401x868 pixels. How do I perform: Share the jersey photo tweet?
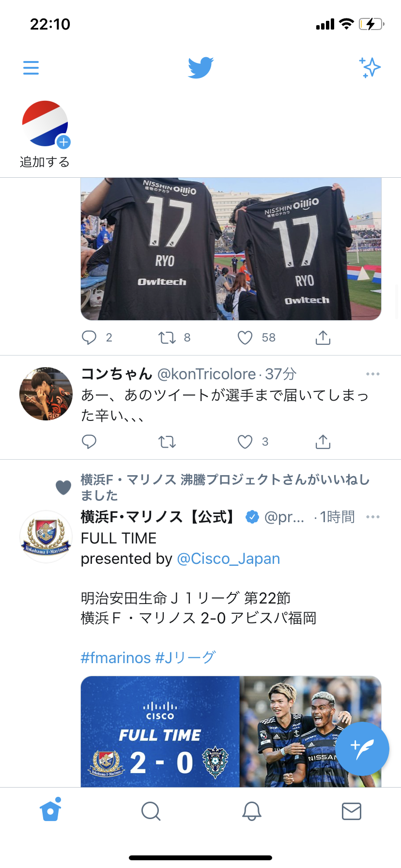click(323, 338)
